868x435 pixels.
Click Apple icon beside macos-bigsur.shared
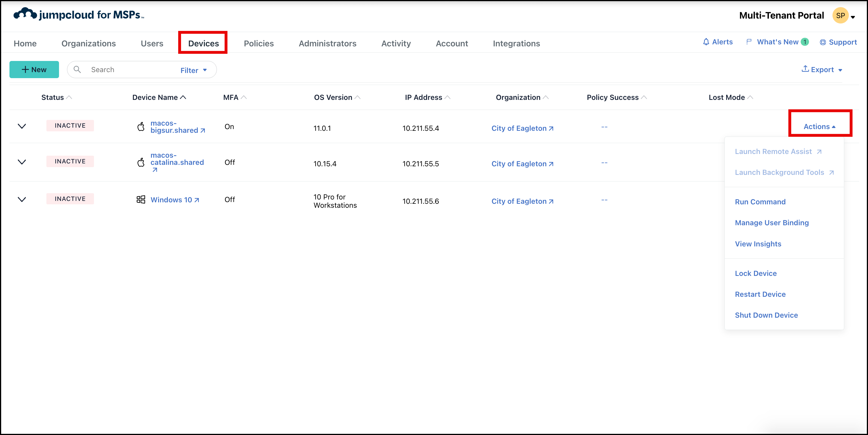pos(141,126)
